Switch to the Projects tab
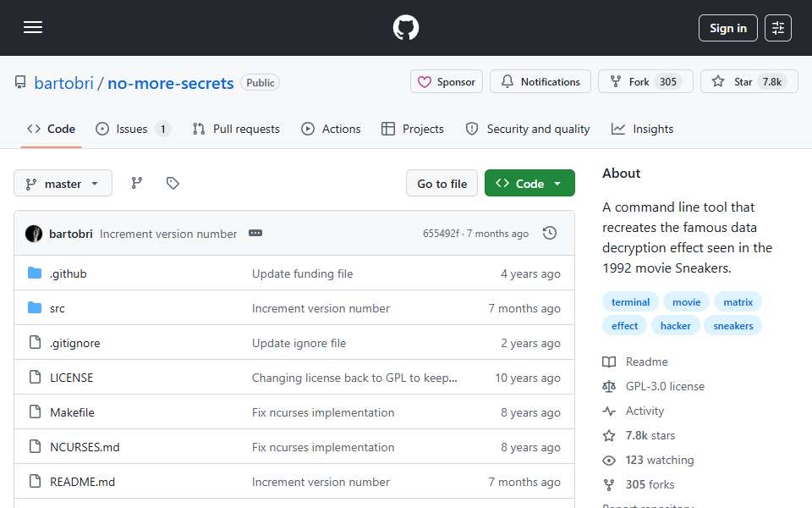Image resolution: width=812 pixels, height=508 pixels. pyautogui.click(x=413, y=129)
